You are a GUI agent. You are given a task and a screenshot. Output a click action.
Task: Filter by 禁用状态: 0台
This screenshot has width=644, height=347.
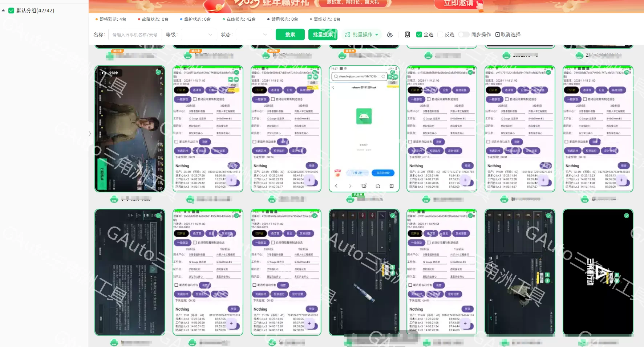[283, 19]
